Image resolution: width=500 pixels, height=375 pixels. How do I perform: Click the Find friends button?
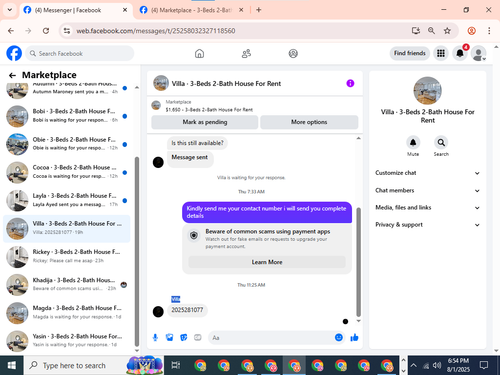[410, 53]
